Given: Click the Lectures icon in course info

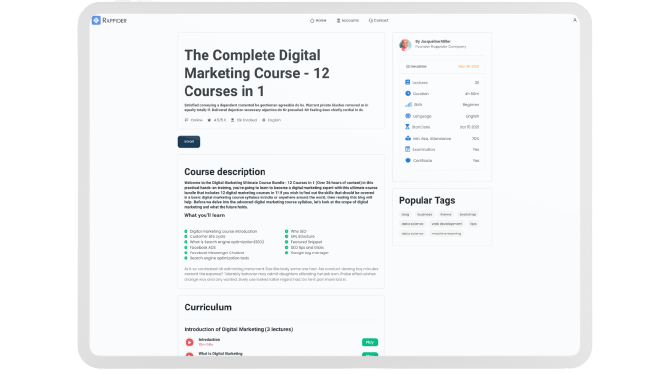Looking at the screenshot, I should click(x=407, y=82).
